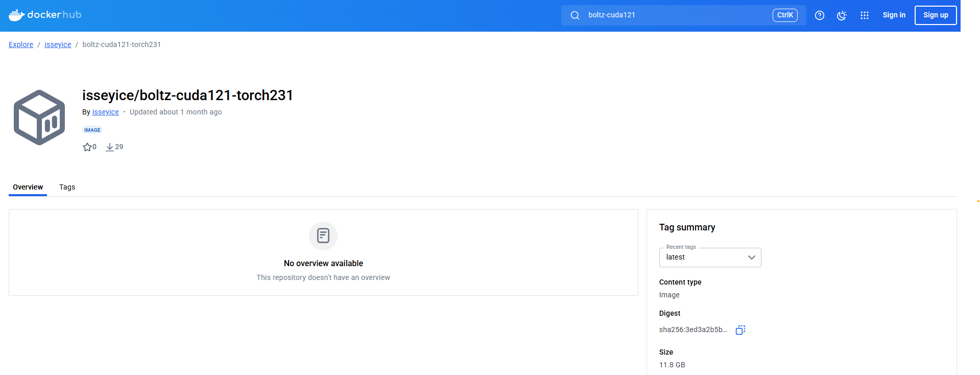Click the sha256:3ed3a2b5b digest text
Screen dimensions: 980x375
tap(693, 330)
